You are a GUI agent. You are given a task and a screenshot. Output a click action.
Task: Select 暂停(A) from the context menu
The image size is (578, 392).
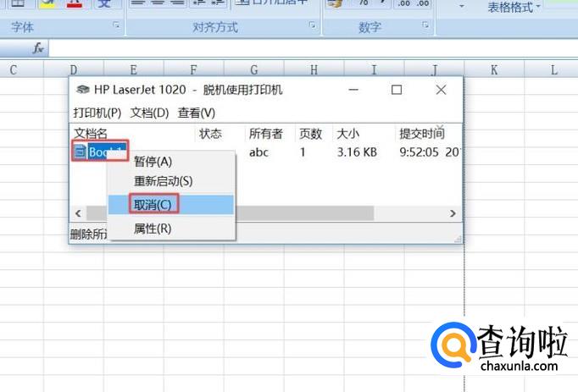pos(153,162)
